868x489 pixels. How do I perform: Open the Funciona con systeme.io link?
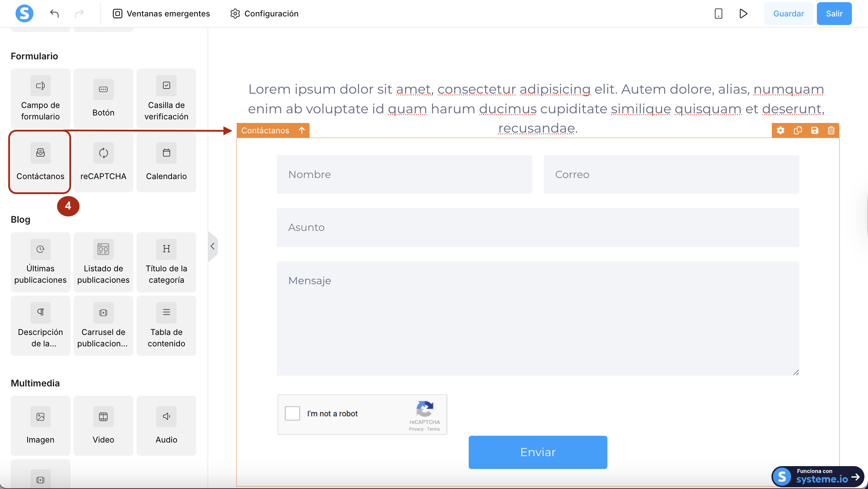coord(818,477)
